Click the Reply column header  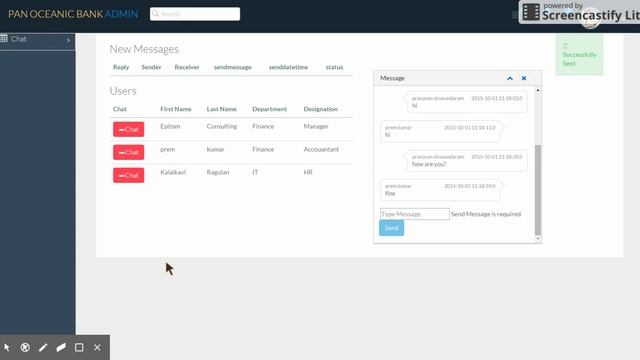pyautogui.click(x=121, y=67)
